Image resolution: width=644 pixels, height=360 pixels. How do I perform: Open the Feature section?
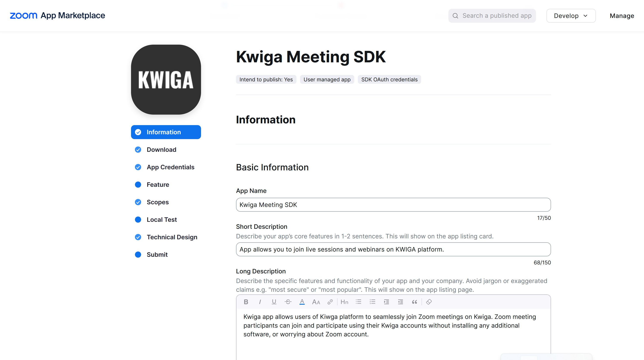166,185
